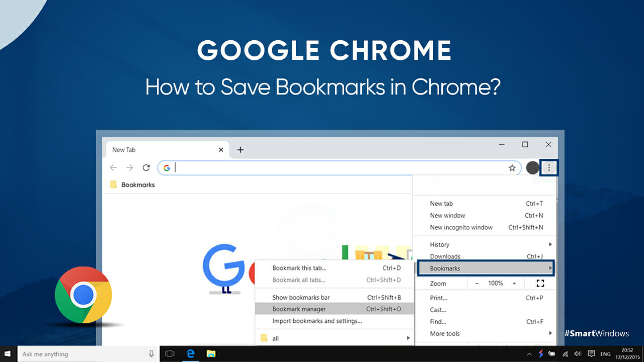Mute the system volume in the tray
This screenshot has width=644, height=362.
(578, 354)
